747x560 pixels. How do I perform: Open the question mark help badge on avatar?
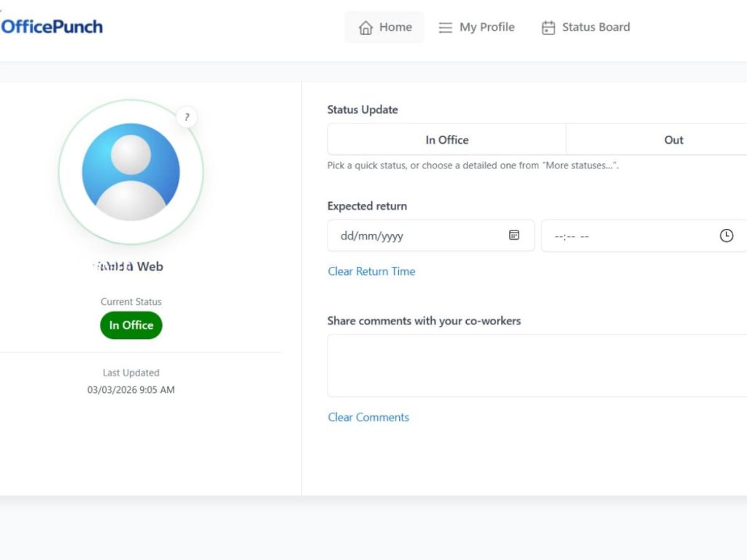(x=187, y=117)
